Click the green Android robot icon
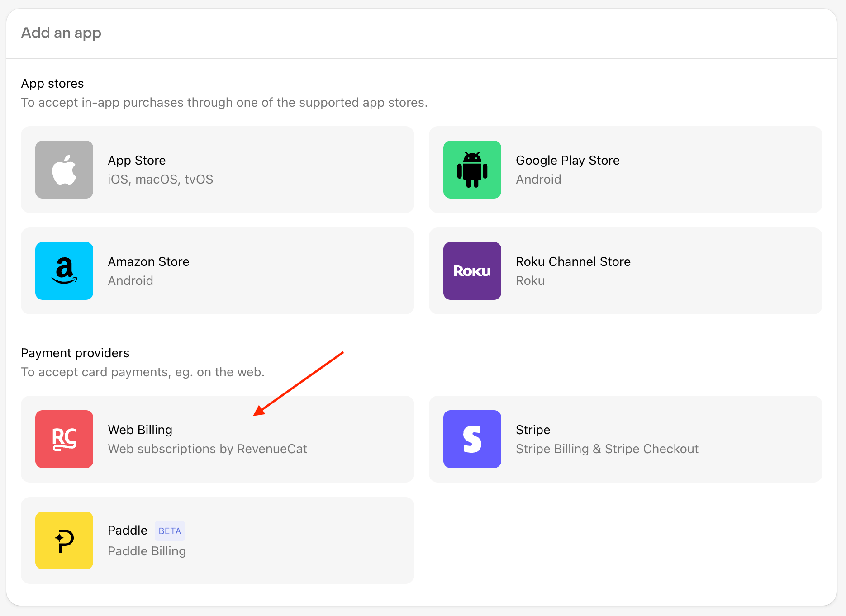The height and width of the screenshot is (616, 846). (472, 170)
